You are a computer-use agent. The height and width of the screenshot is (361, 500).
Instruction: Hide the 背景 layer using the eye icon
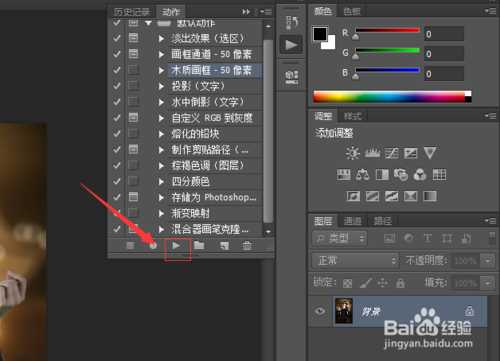tap(320, 311)
